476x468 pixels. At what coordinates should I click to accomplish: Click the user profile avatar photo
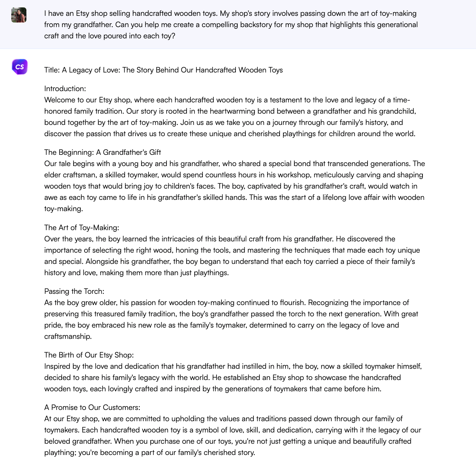(19, 15)
